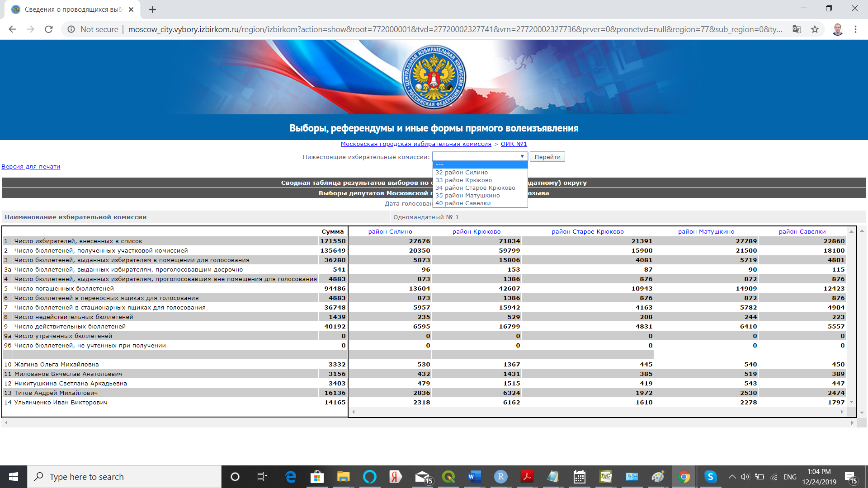This screenshot has width=868, height=488.
Task: Bookmark this page with the star icon
Action: [x=815, y=29]
